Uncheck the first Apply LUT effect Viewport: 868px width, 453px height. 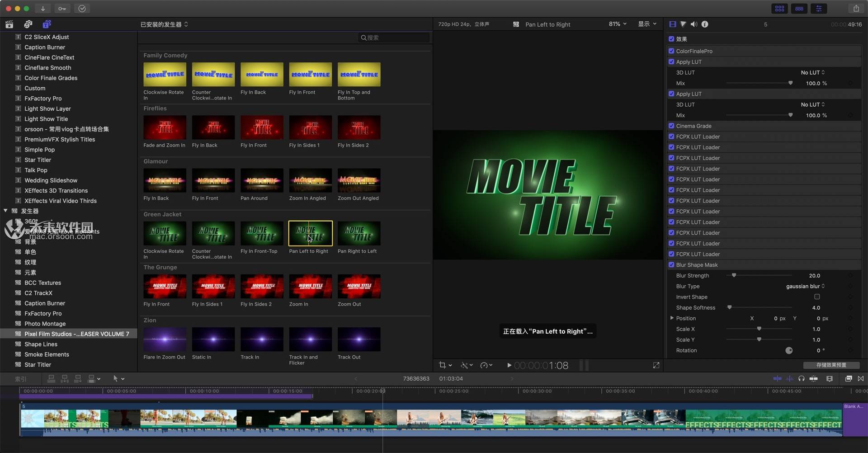click(x=671, y=61)
